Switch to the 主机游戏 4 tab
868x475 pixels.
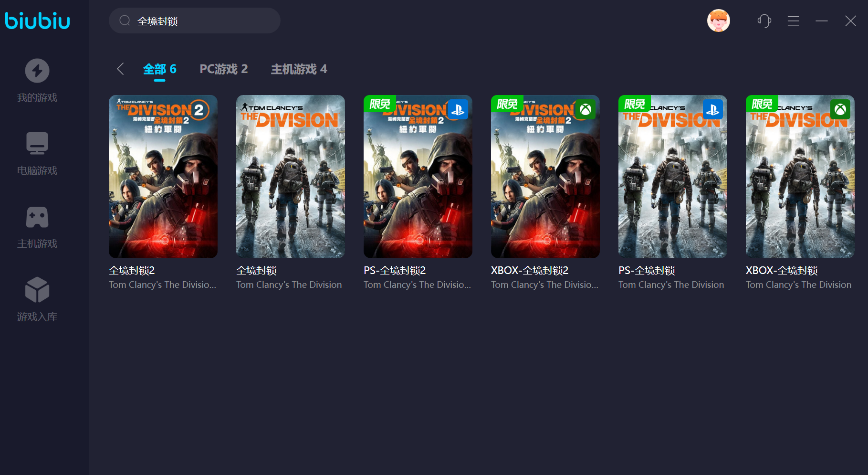point(299,69)
